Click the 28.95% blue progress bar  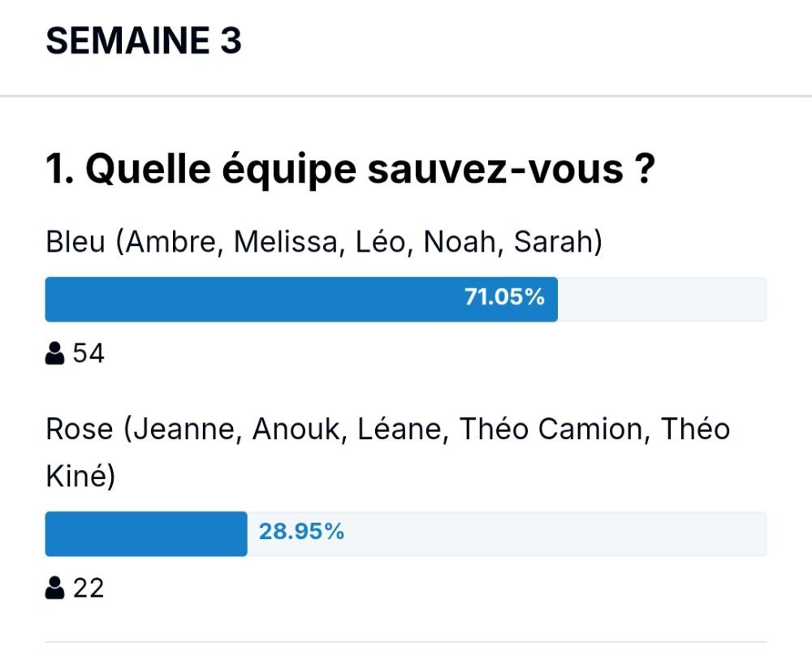tap(146, 534)
